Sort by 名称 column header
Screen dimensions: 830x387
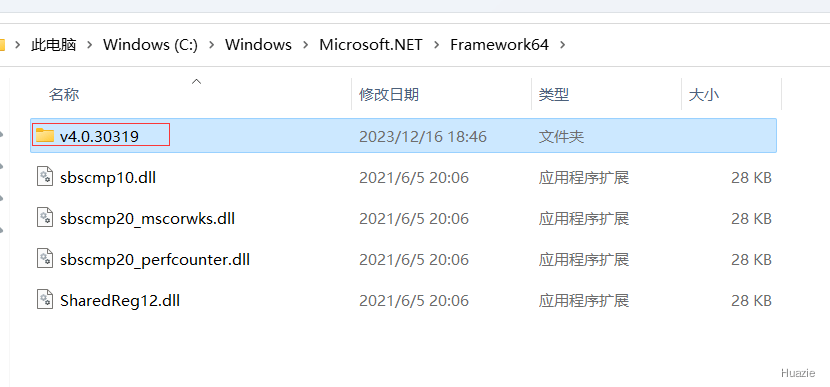(x=64, y=95)
